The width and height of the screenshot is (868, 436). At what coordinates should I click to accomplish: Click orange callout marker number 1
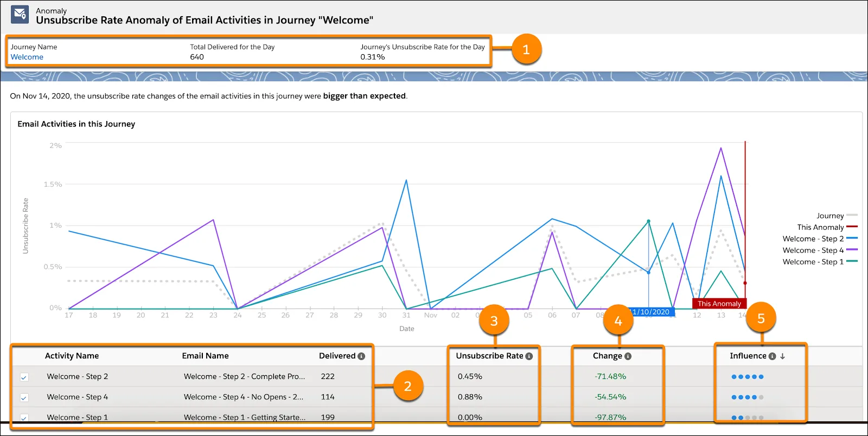pyautogui.click(x=526, y=49)
